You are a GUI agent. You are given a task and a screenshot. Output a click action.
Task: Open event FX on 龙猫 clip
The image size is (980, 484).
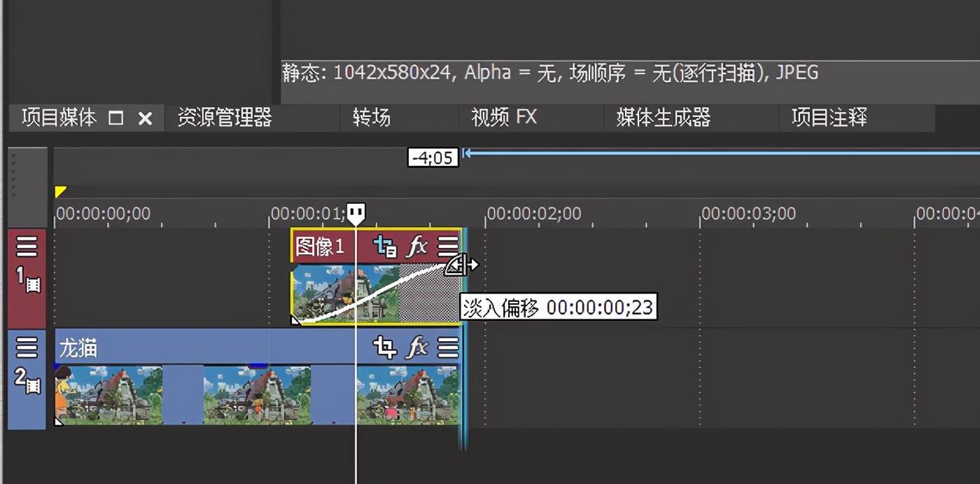click(417, 347)
